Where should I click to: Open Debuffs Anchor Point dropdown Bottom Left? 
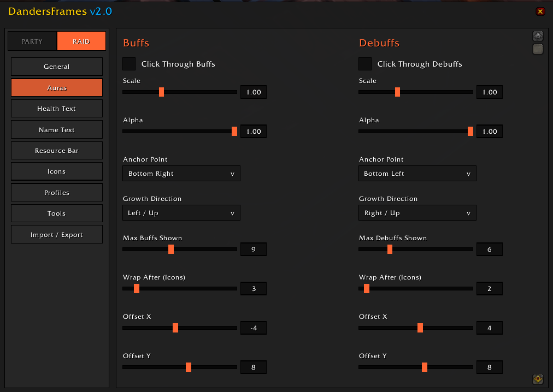tap(417, 174)
